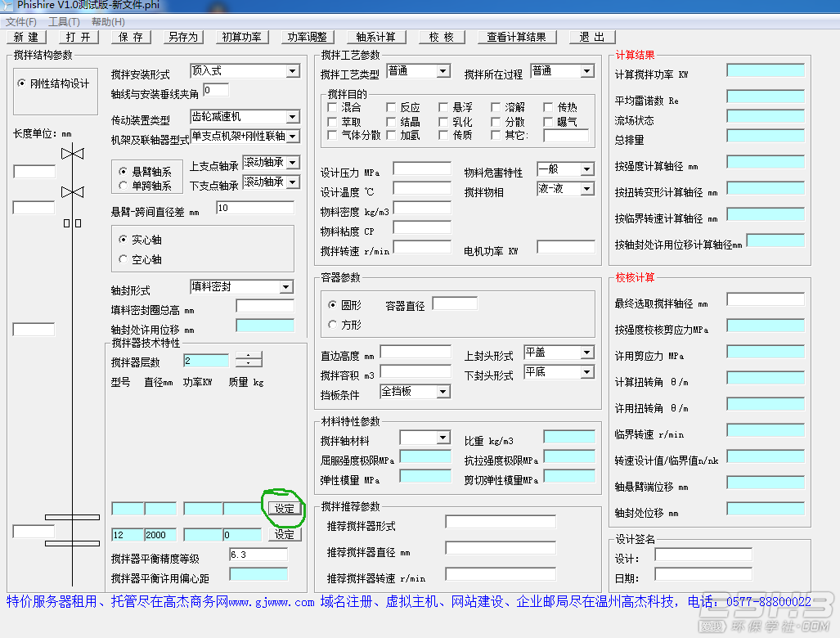The image size is (840, 638).
Task: Select 刚性结构设计 radio button
Action: (x=53, y=83)
